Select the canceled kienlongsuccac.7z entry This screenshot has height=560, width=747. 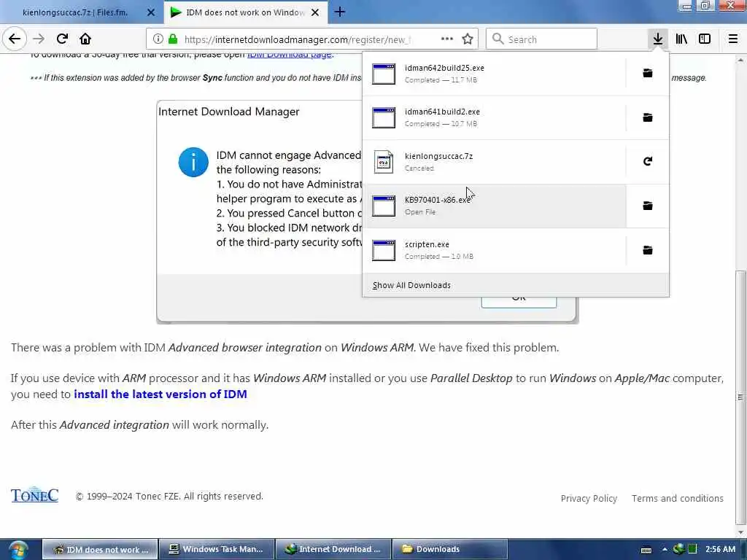[x=494, y=161]
